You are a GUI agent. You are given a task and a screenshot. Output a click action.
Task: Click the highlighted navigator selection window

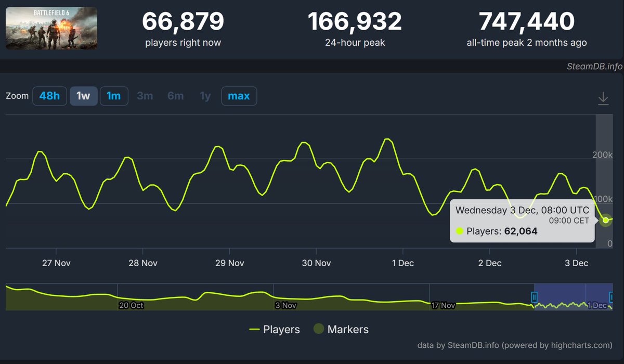point(574,297)
